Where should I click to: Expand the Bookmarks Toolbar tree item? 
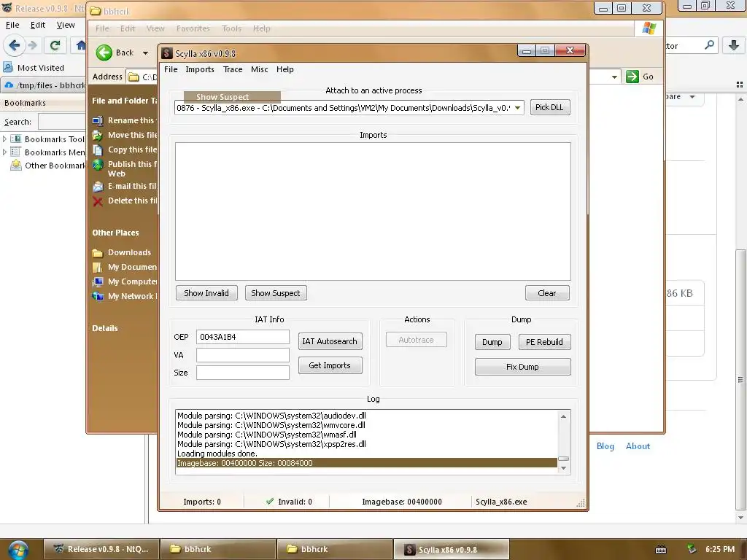(x=5, y=139)
